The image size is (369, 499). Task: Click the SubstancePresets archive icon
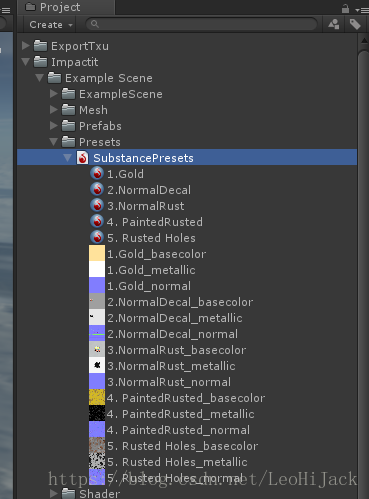(x=83, y=158)
